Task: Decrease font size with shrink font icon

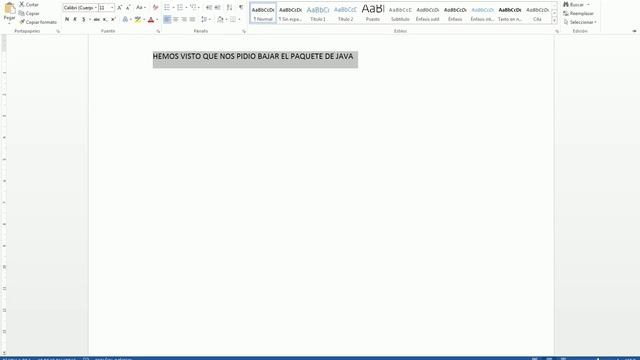Action: click(x=128, y=8)
